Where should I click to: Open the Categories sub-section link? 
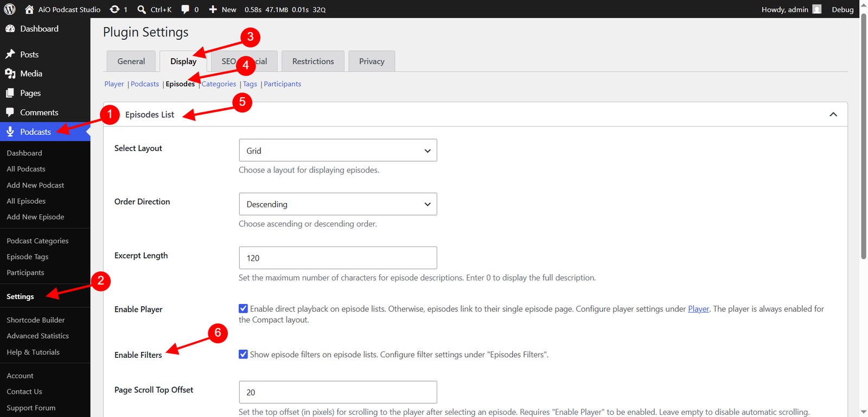pyautogui.click(x=219, y=84)
